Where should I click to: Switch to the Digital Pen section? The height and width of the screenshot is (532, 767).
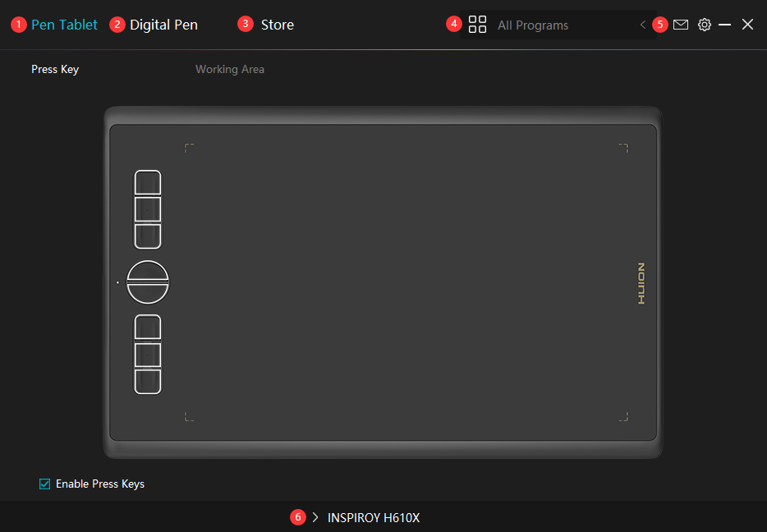click(163, 25)
